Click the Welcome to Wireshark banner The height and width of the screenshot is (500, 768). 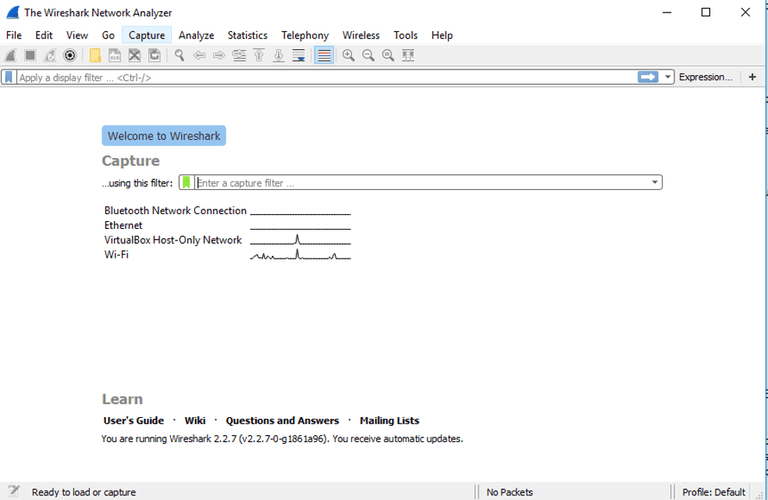click(x=164, y=136)
